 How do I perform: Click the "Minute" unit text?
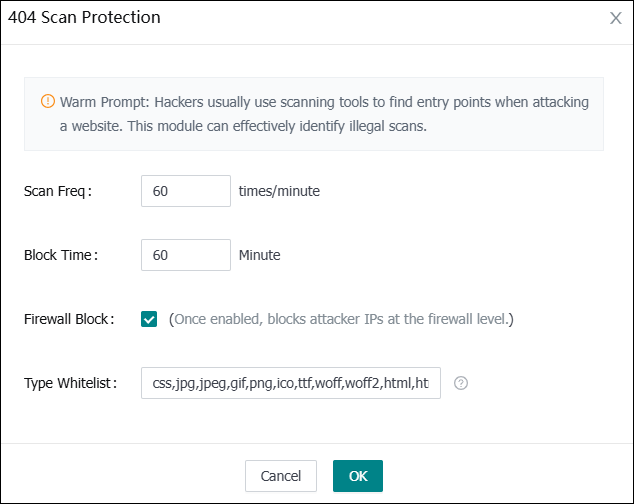click(260, 255)
